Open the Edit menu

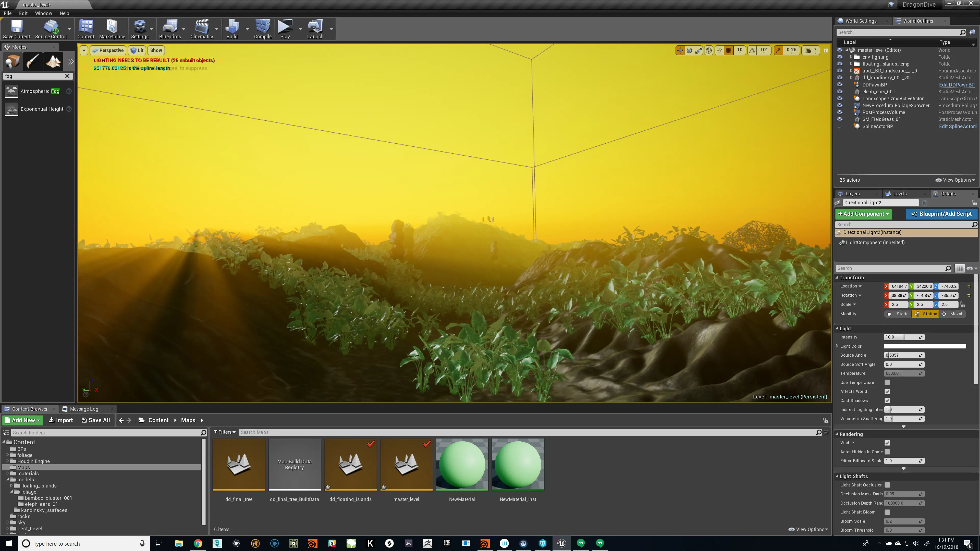point(23,13)
